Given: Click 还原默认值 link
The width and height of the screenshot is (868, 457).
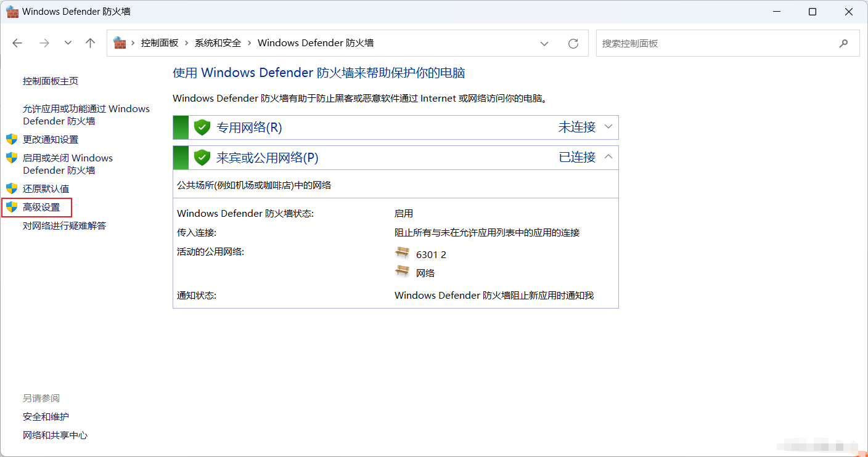Looking at the screenshot, I should click(x=46, y=189).
